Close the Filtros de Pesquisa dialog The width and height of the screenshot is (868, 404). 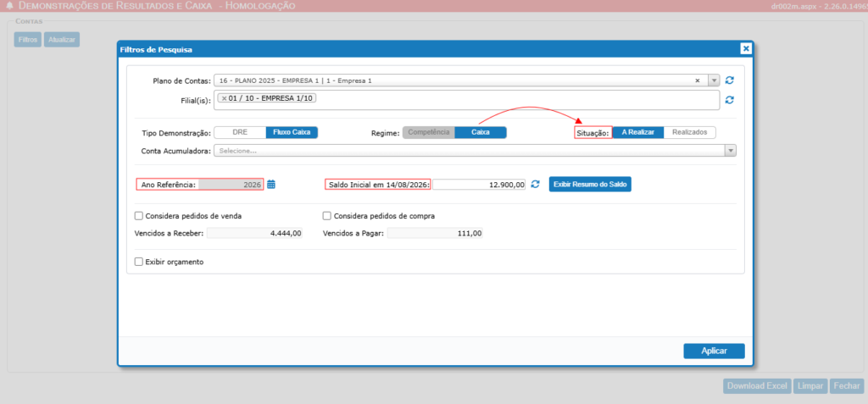[746, 49]
